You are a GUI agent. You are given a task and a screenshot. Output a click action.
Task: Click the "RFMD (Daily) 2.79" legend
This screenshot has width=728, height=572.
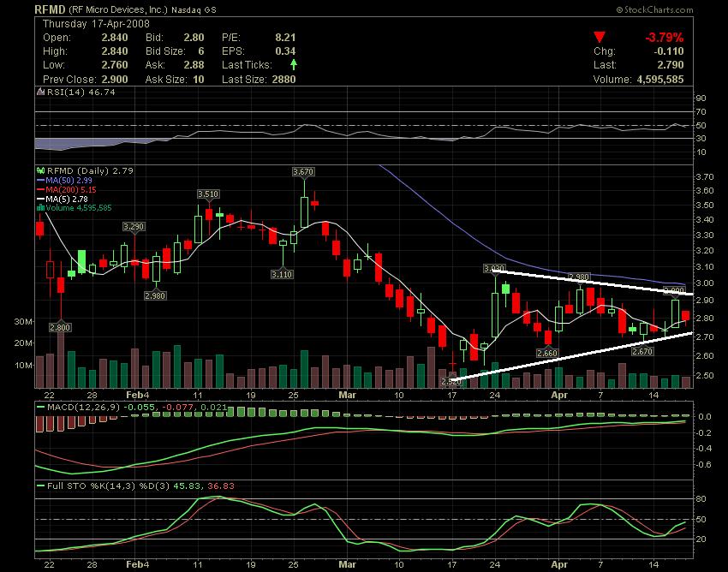[x=90, y=171]
